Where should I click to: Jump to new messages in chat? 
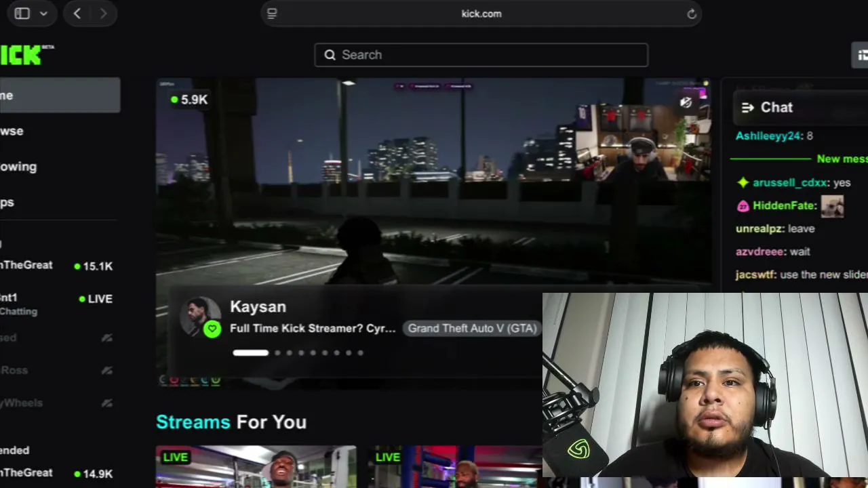click(x=842, y=159)
